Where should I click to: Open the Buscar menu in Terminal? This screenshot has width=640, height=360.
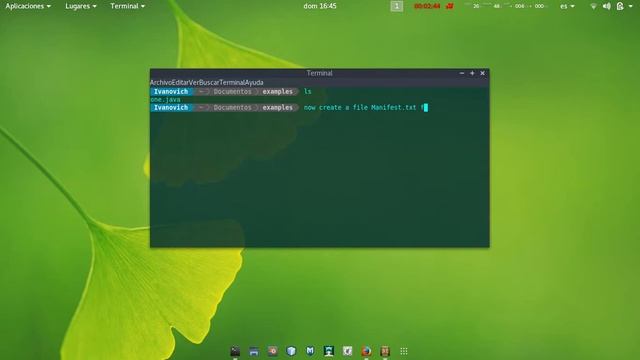pyautogui.click(x=209, y=82)
